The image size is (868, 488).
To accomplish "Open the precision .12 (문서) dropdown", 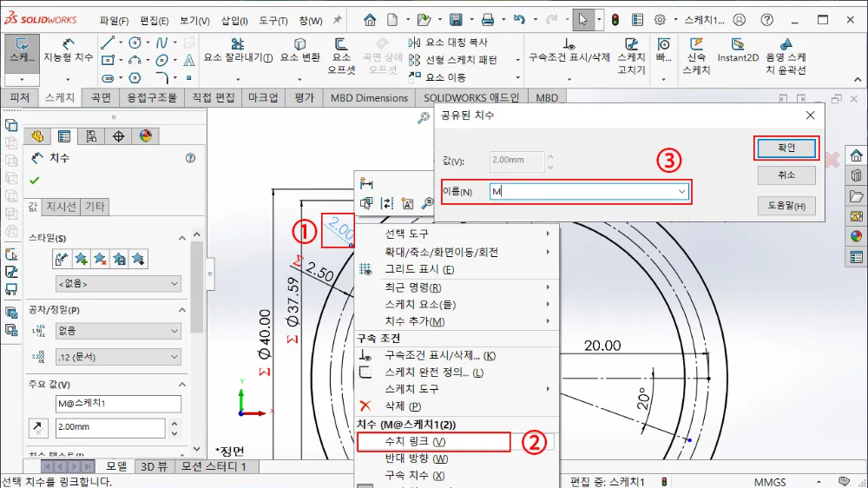I will click(x=118, y=357).
